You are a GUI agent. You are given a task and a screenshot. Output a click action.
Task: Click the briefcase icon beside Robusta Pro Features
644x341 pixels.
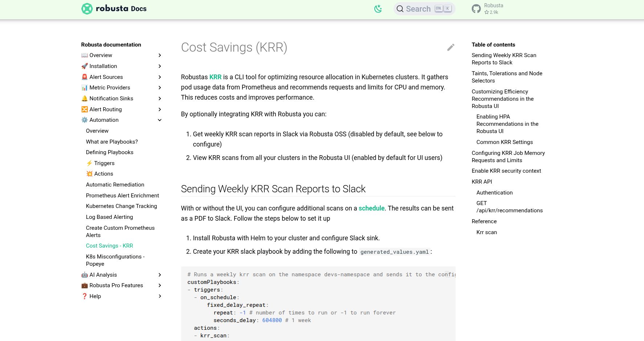coord(85,285)
